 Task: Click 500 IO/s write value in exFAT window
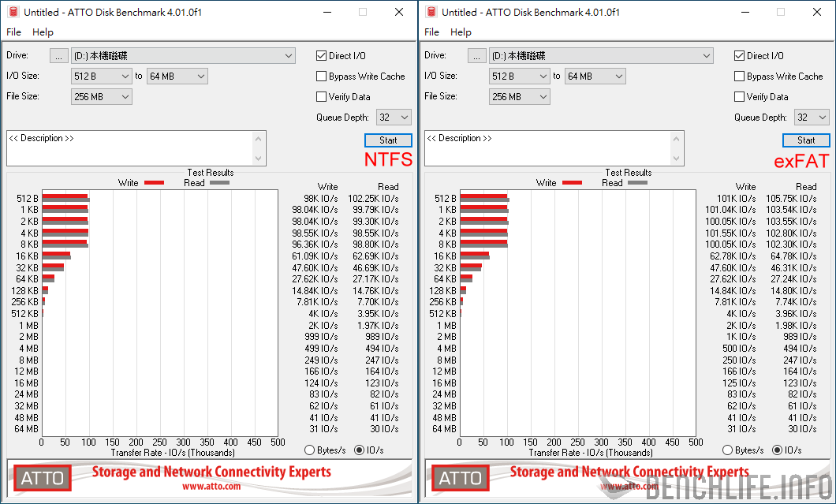pos(740,349)
